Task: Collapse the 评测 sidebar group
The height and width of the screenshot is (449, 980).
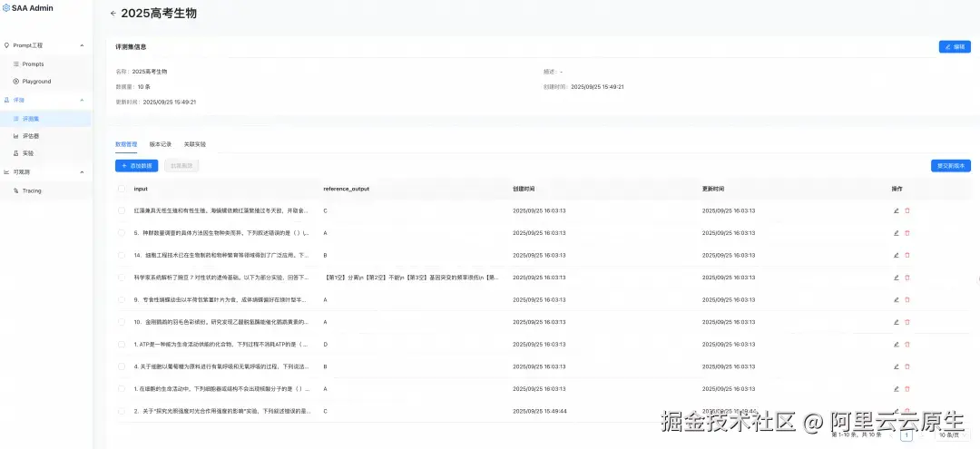Action: (82, 100)
